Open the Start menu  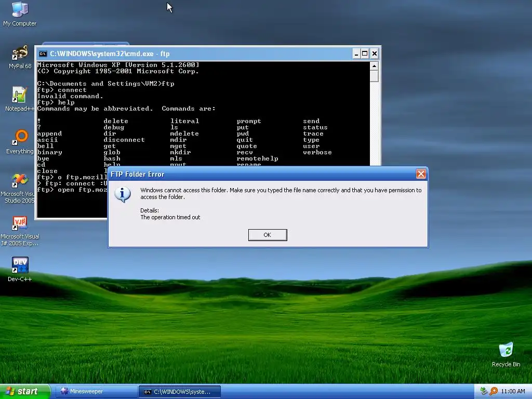(x=25, y=391)
